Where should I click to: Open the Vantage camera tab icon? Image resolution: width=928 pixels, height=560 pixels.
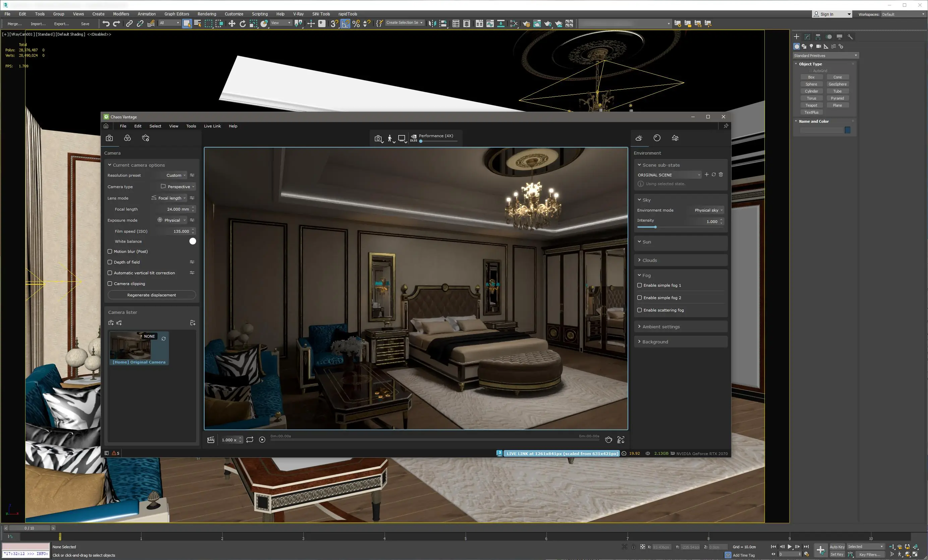109,138
